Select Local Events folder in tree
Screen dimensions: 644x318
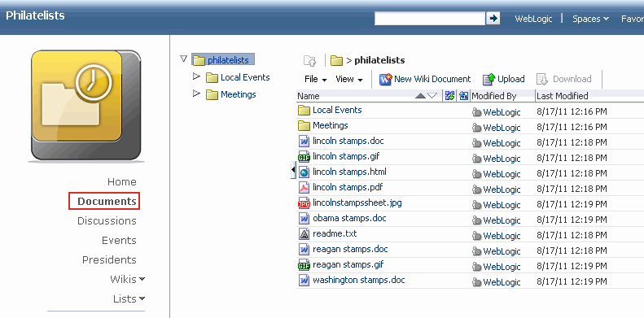point(245,77)
